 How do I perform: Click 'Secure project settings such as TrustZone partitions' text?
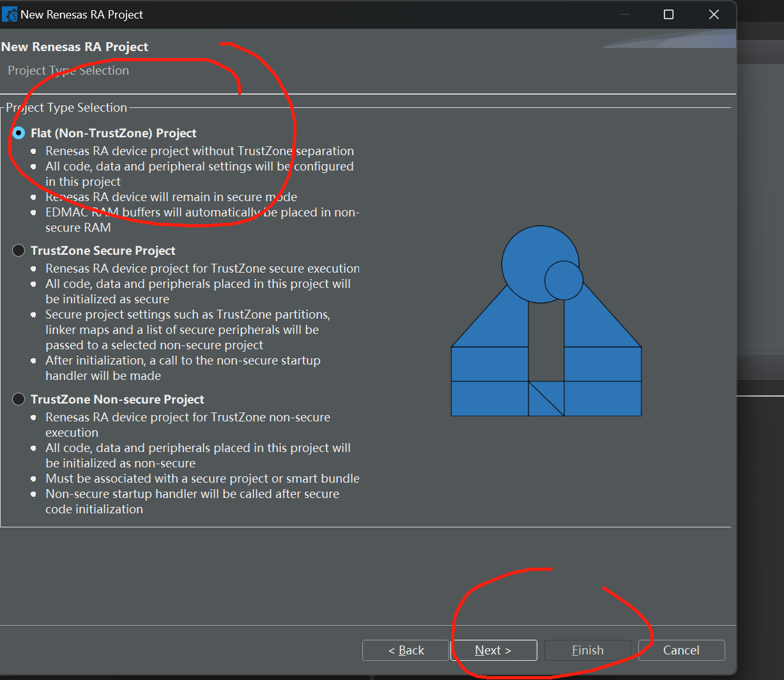[x=188, y=329]
